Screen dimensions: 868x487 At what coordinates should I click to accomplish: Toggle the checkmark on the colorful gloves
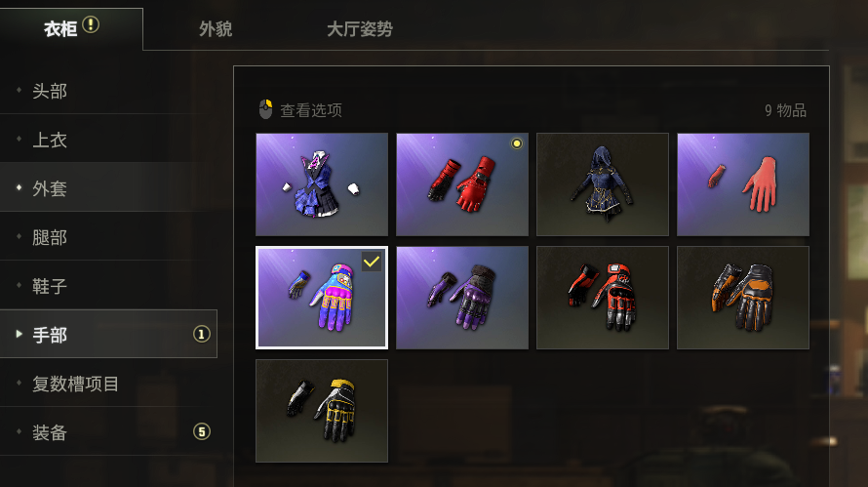371,262
